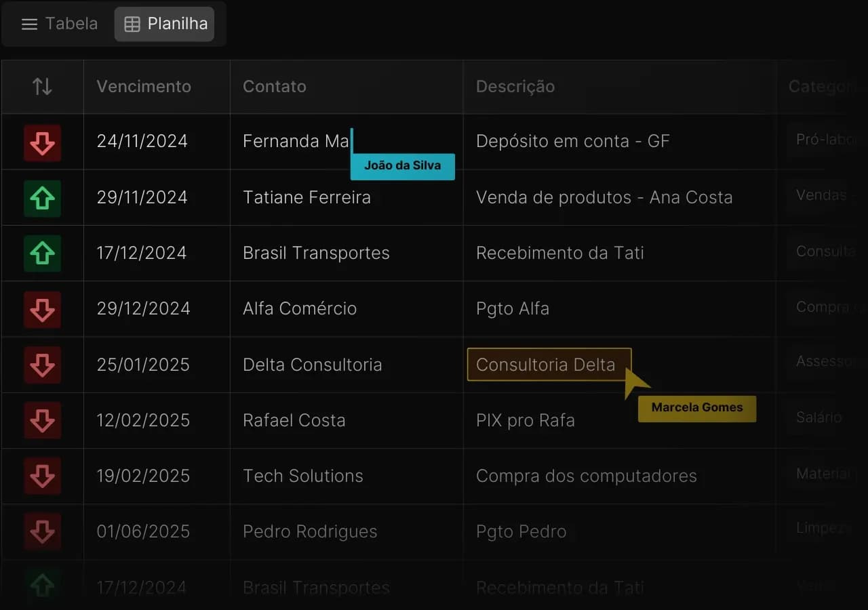
Task: Click the sort arrows column header icon
Action: coord(42,87)
